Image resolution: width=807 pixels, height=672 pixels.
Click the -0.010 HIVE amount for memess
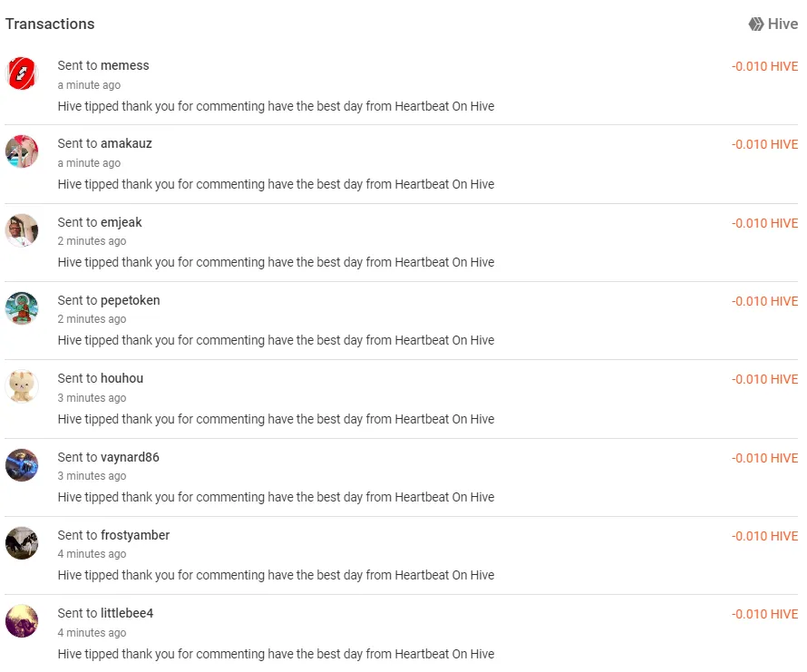tap(764, 66)
